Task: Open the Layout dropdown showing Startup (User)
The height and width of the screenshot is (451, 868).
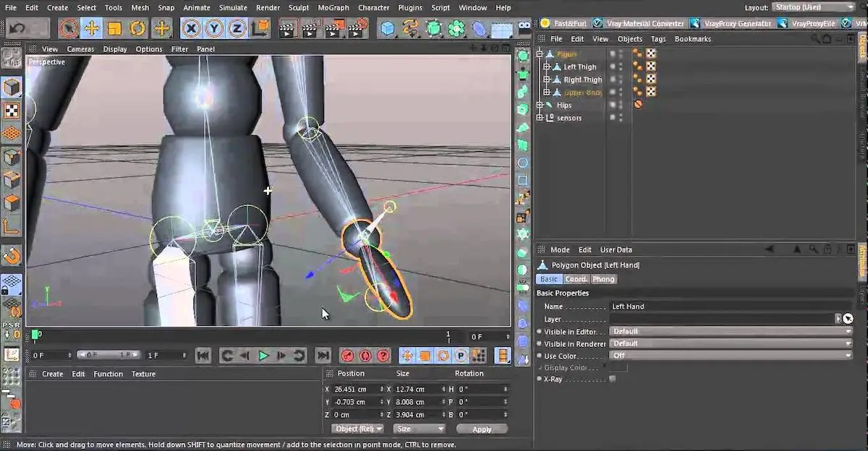Action: [814, 7]
